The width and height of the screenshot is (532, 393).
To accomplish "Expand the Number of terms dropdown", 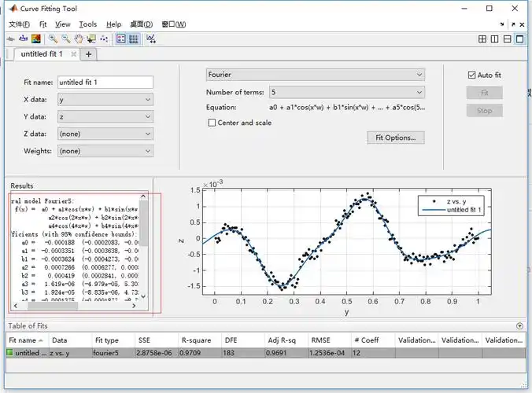I will [346, 92].
